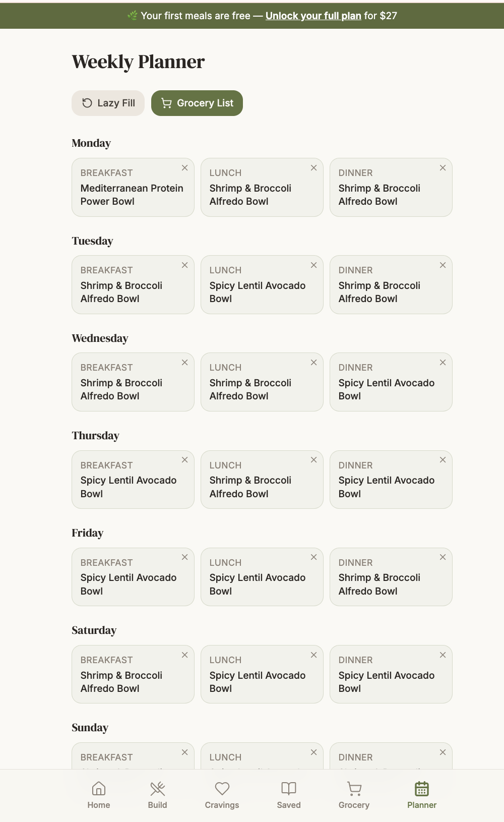Switch to the Saved tab
This screenshot has width=504, height=822.
click(289, 795)
